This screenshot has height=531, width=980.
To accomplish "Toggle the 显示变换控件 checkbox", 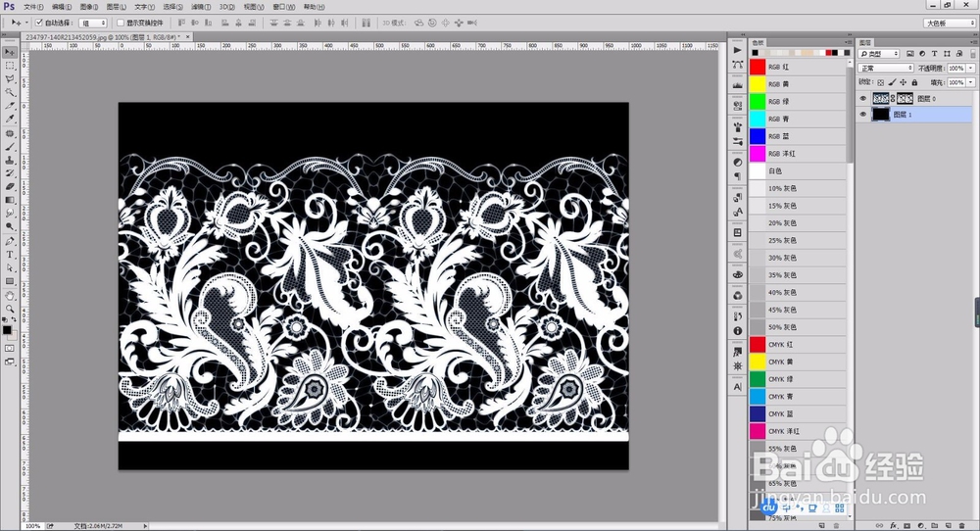I will tap(121, 23).
